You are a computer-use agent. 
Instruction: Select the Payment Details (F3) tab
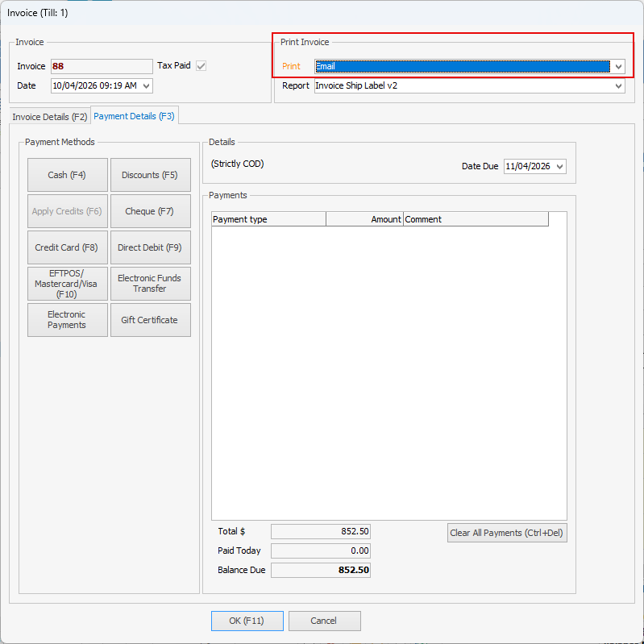click(134, 116)
